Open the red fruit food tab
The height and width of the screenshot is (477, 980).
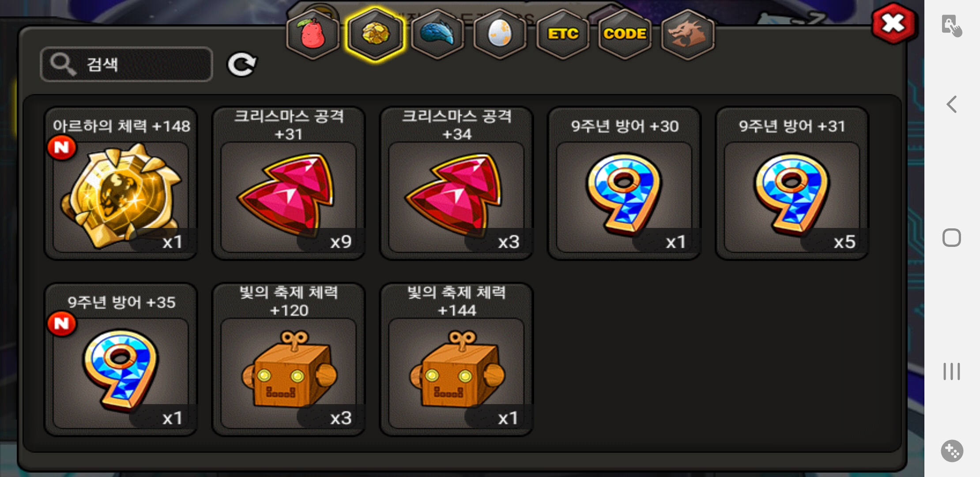coord(313,34)
